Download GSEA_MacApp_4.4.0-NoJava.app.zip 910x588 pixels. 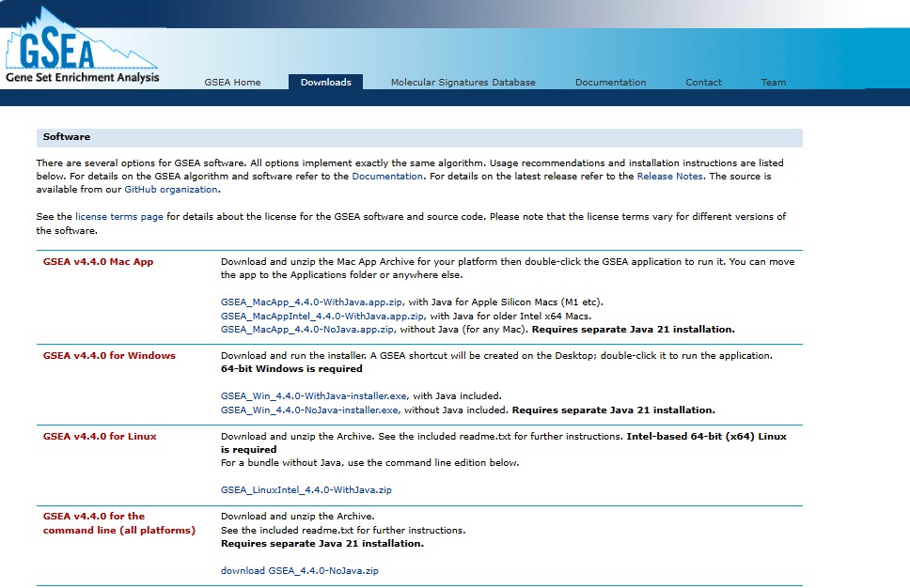pyautogui.click(x=307, y=330)
